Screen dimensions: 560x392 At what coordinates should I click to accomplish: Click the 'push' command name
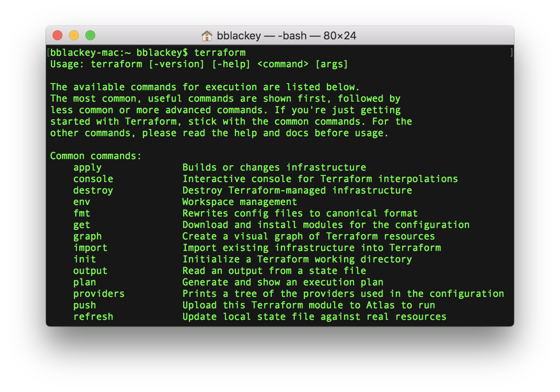pos(85,305)
